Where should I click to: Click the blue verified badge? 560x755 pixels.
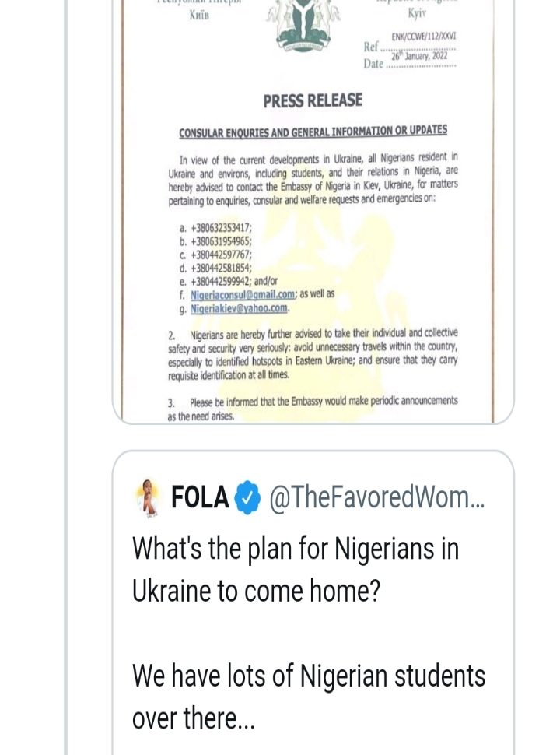pyautogui.click(x=248, y=498)
